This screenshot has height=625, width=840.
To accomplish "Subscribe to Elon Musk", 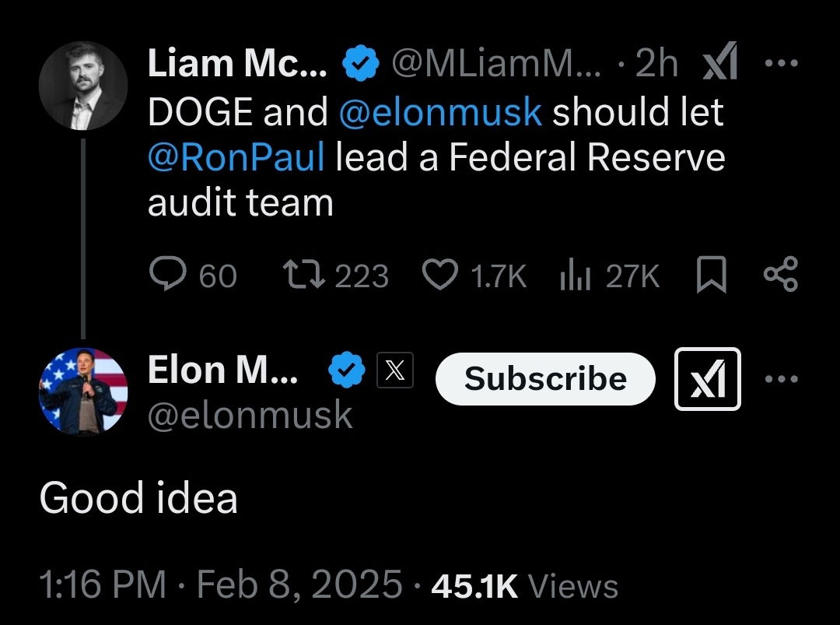I will coord(545,379).
